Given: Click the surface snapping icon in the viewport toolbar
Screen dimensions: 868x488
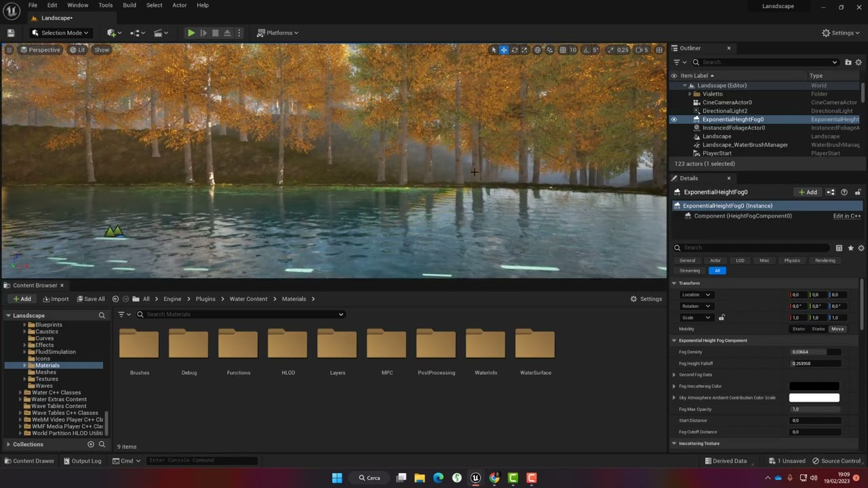Looking at the screenshot, I should tap(550, 49).
